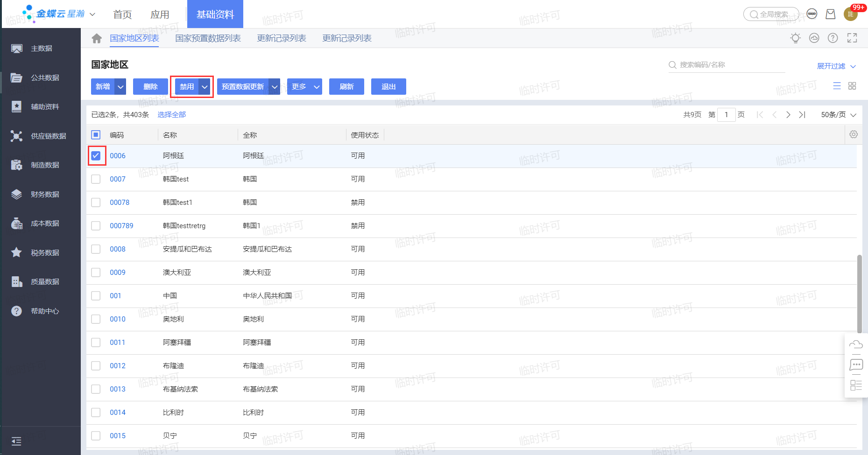Screen dimensions: 868x455
Task: Toggle fullscreen mode icon
Action: [x=852, y=38]
